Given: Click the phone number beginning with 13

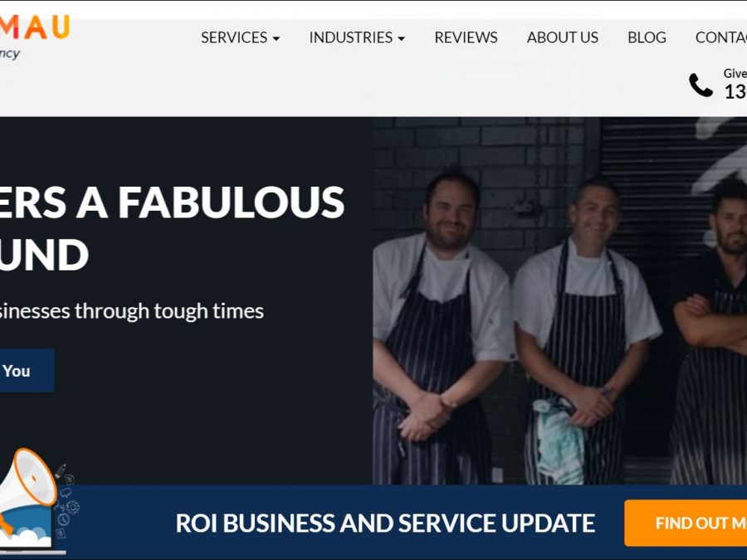Looking at the screenshot, I should (735, 91).
